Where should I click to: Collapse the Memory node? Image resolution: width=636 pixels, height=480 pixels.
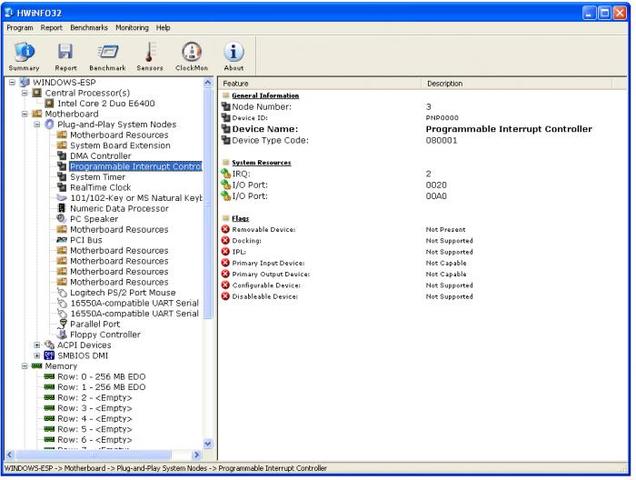coord(25,366)
